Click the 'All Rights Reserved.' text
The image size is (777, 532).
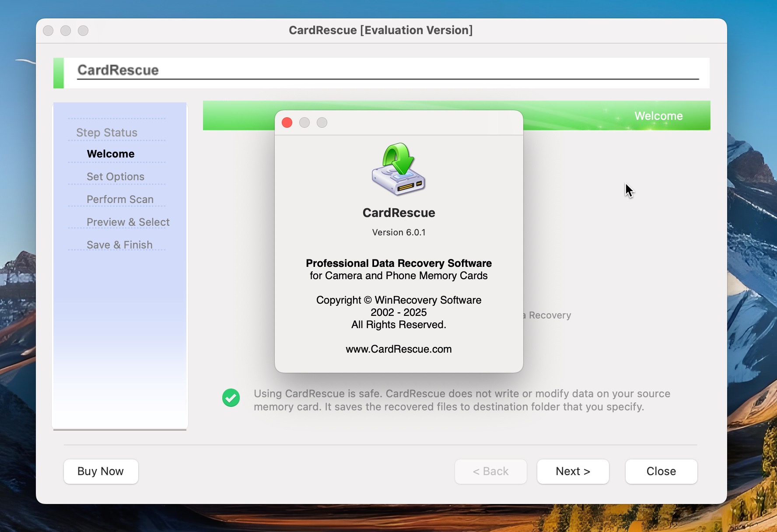(399, 325)
